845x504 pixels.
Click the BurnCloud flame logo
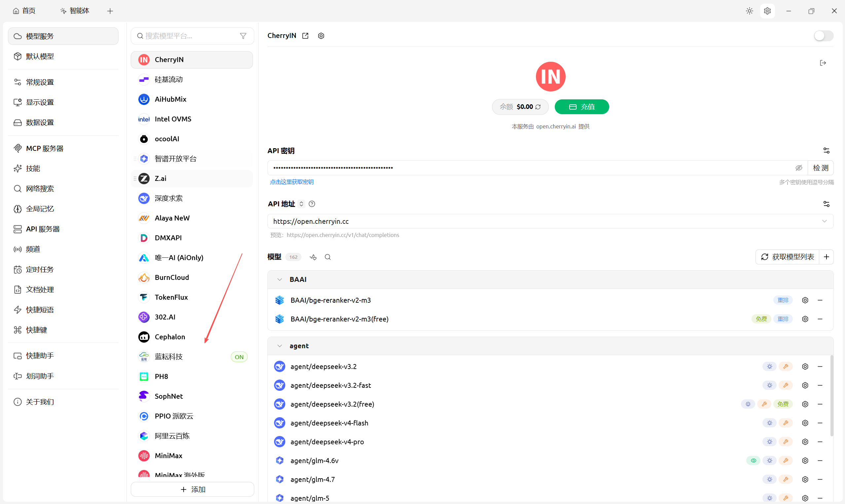(144, 278)
